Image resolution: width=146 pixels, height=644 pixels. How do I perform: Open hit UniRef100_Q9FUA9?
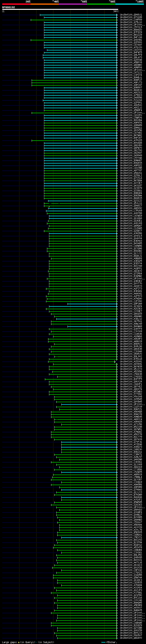pyautogui.click(x=131, y=304)
